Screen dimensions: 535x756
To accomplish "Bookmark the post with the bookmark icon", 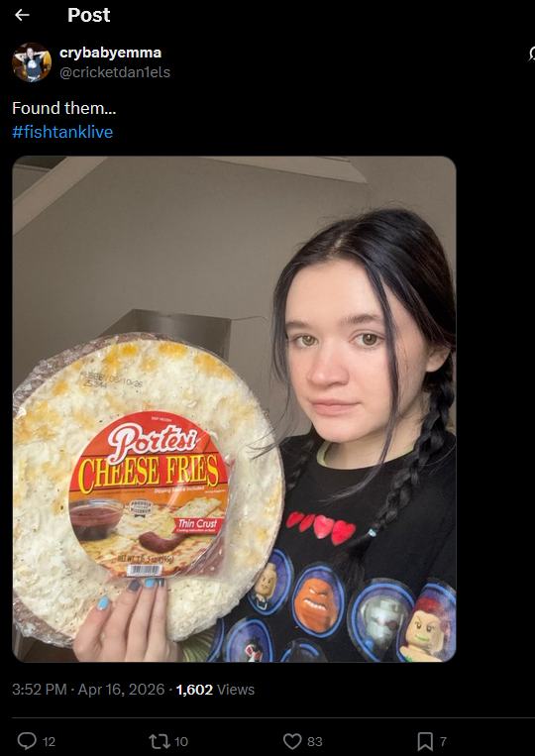I will tap(425, 741).
